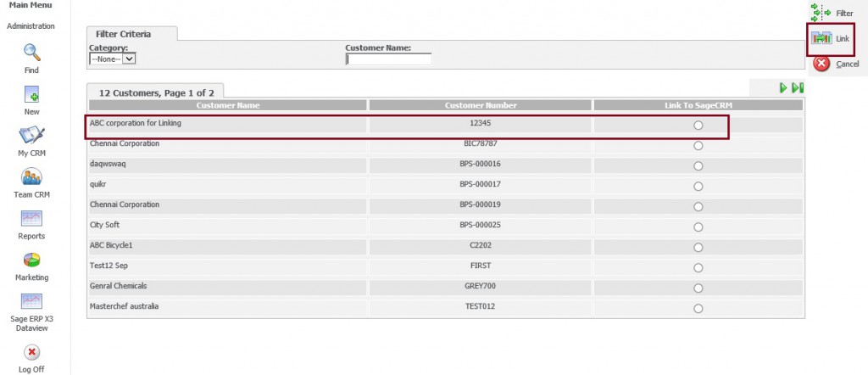Click the Genral Chemicals customer name
This screenshot has height=375, width=868.
119,286
